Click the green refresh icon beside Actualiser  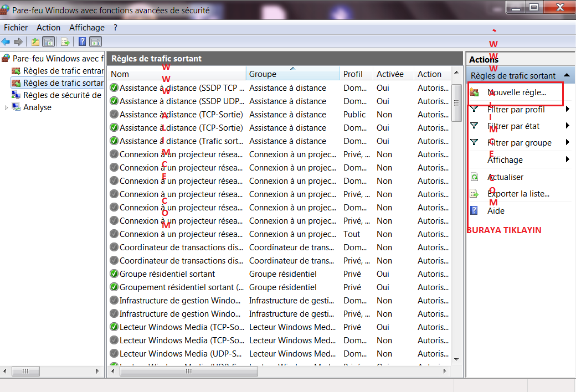474,177
